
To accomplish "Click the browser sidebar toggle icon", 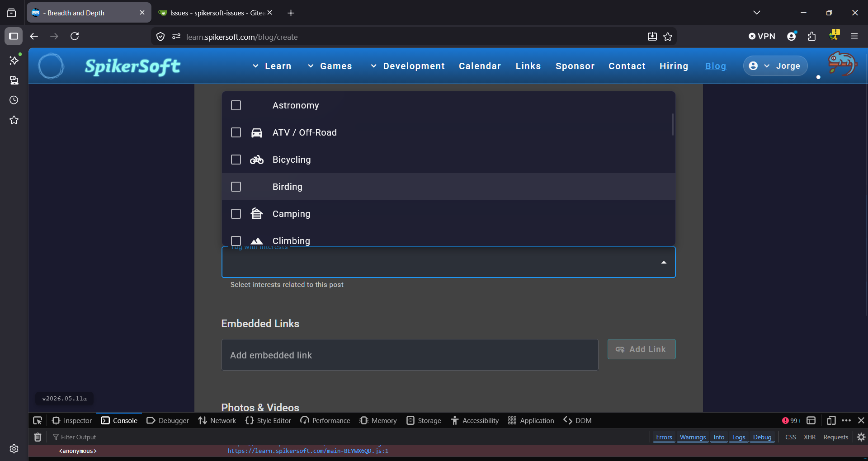I will point(14,36).
